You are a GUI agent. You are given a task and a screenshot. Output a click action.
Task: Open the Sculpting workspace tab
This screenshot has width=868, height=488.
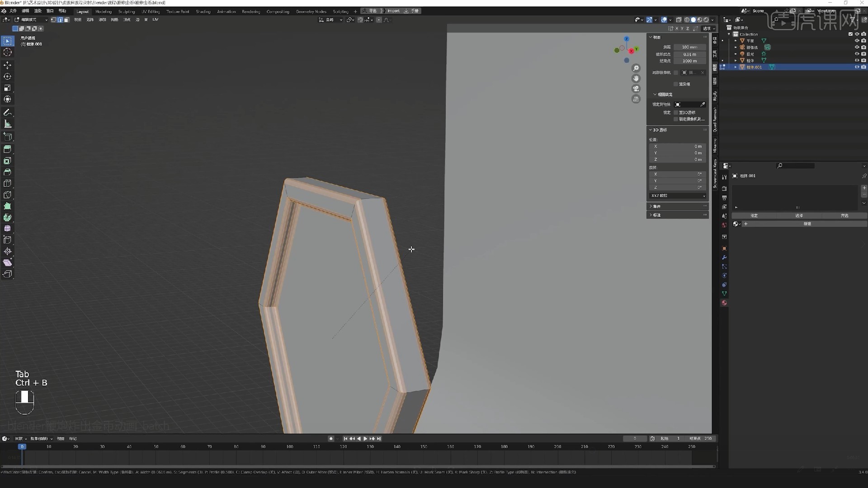point(127,12)
